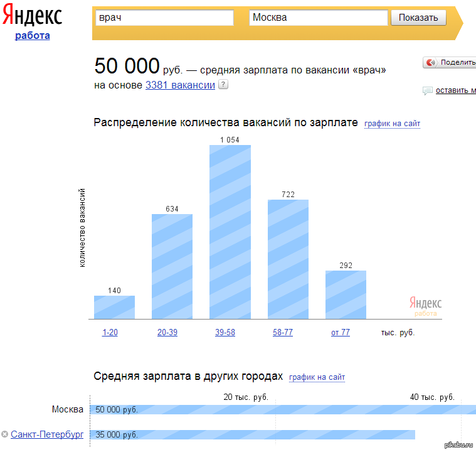Click the city field containing Москва
The height and width of the screenshot is (452, 476).
(x=319, y=18)
